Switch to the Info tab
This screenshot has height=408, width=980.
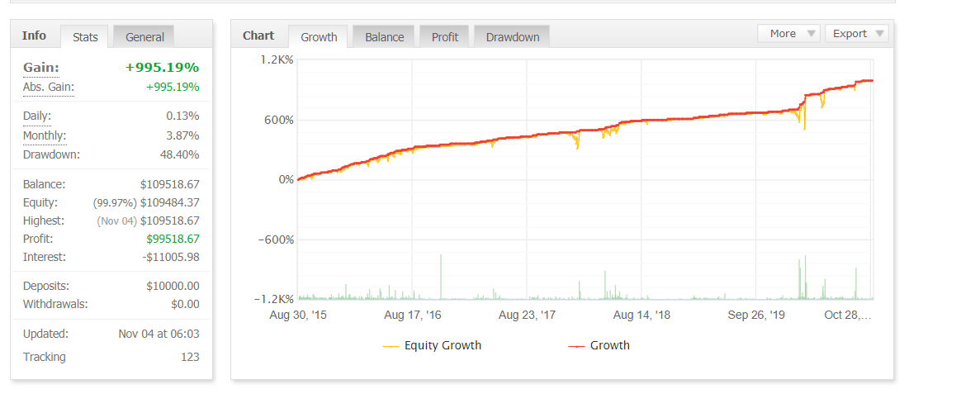pos(34,36)
